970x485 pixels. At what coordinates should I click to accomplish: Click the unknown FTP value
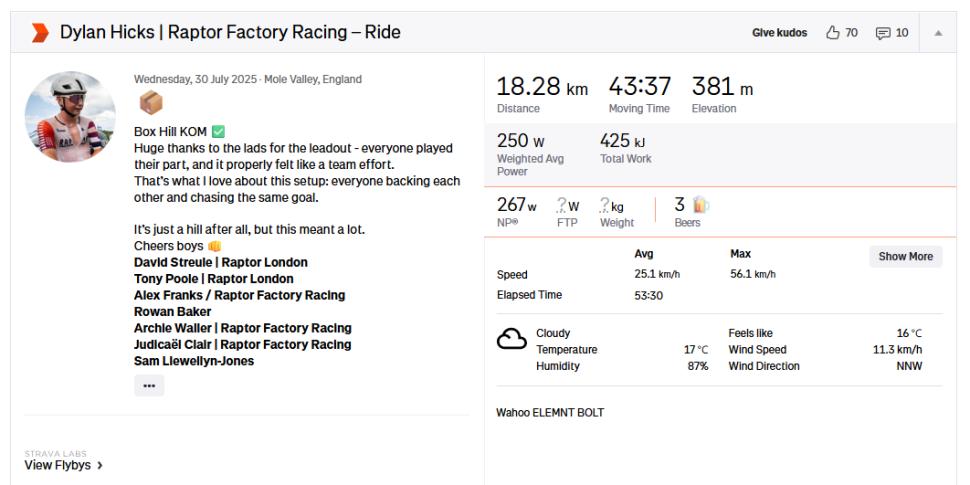(567, 205)
